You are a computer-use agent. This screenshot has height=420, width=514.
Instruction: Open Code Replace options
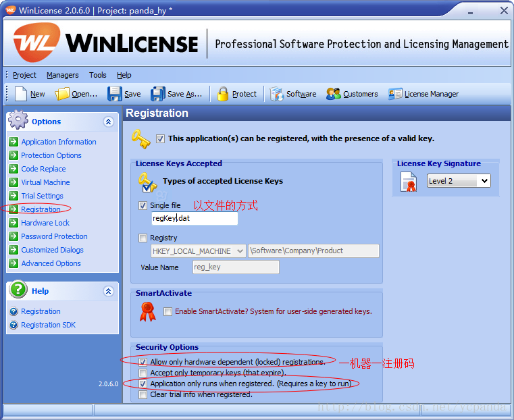pos(43,169)
